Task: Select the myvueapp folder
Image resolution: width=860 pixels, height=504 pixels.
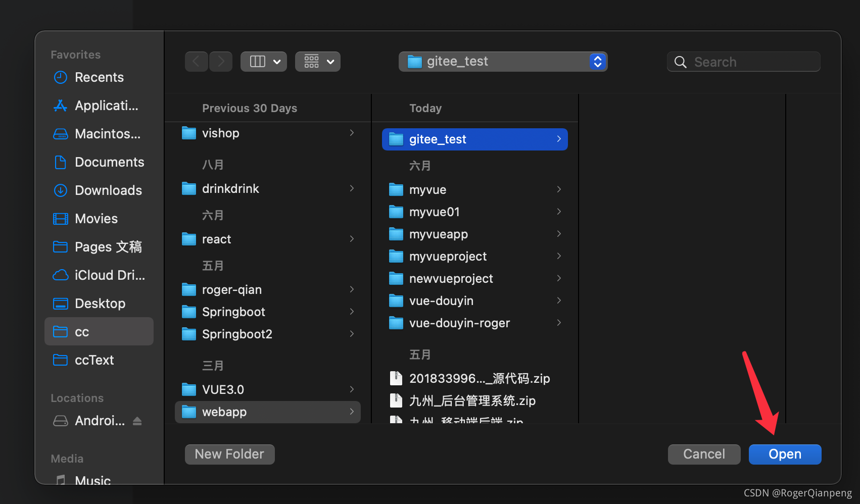Action: [475, 234]
